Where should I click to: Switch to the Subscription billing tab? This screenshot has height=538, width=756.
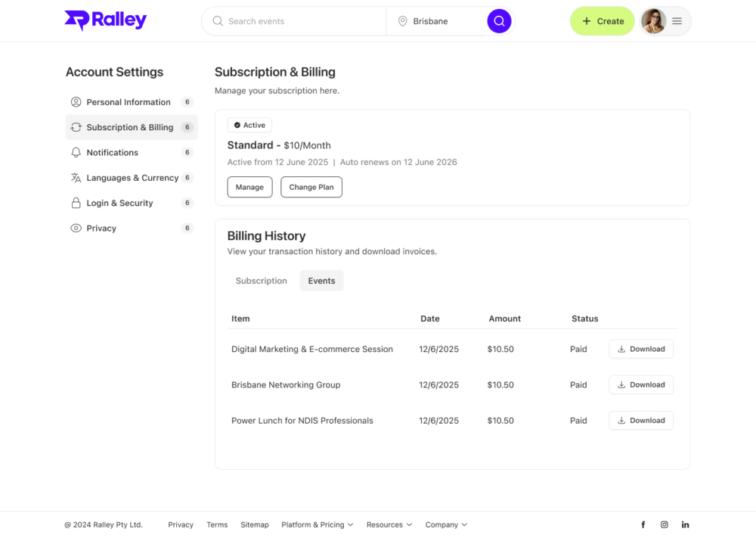(261, 280)
